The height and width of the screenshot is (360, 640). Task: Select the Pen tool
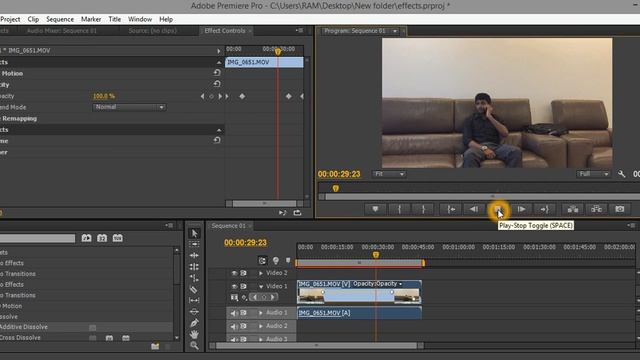pyautogui.click(x=194, y=323)
